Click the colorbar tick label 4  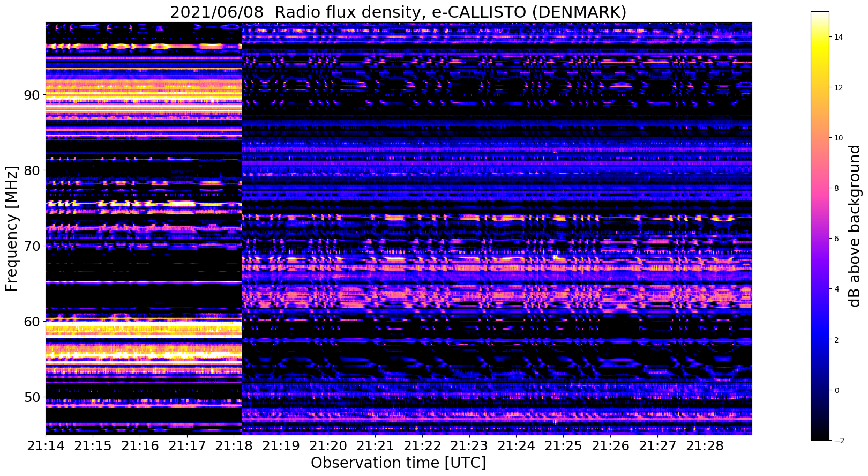[x=836, y=289]
